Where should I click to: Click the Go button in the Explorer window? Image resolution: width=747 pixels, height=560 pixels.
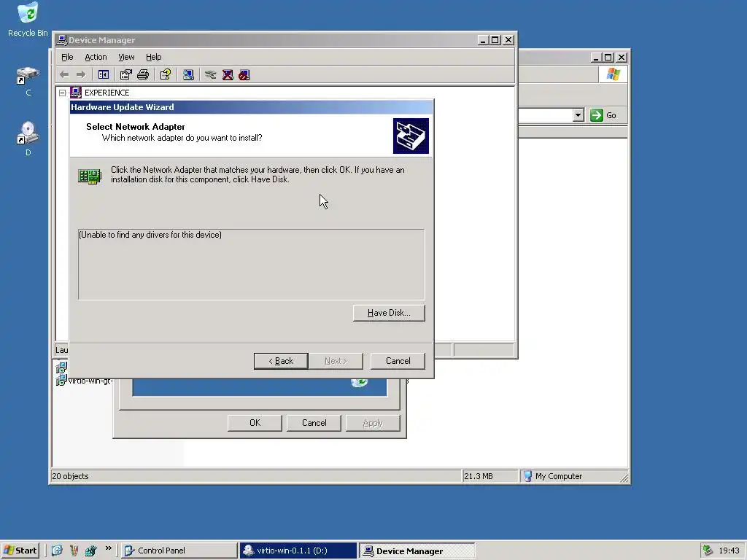coord(603,115)
